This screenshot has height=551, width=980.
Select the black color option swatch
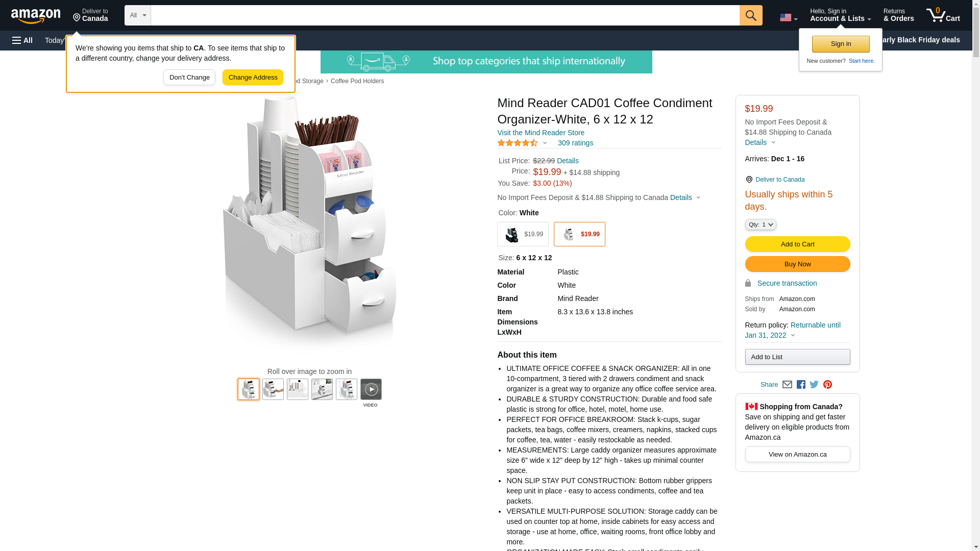(523, 234)
